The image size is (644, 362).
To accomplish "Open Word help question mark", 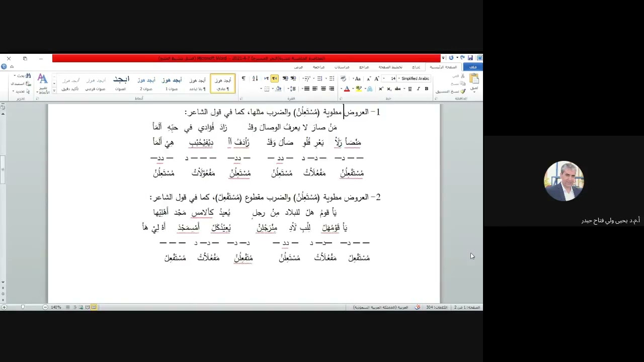I will 4,66.
